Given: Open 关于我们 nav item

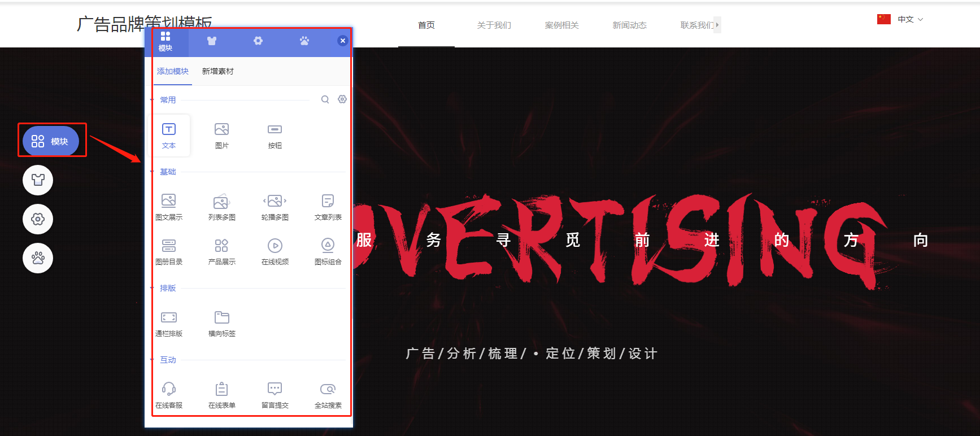Looking at the screenshot, I should (x=494, y=25).
